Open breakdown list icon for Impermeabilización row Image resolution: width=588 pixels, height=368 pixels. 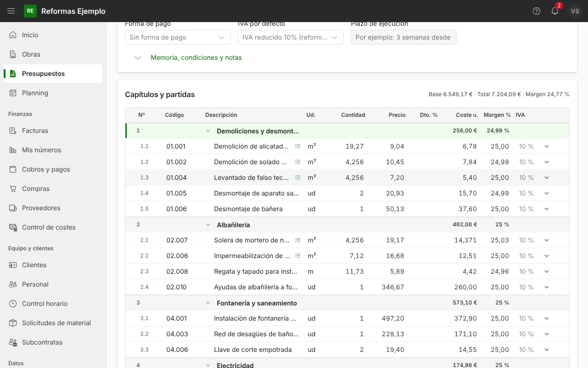(298, 256)
